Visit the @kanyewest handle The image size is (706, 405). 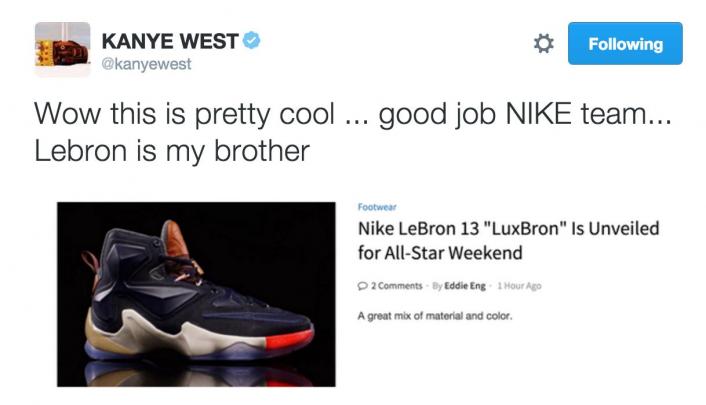pyautogui.click(x=147, y=64)
